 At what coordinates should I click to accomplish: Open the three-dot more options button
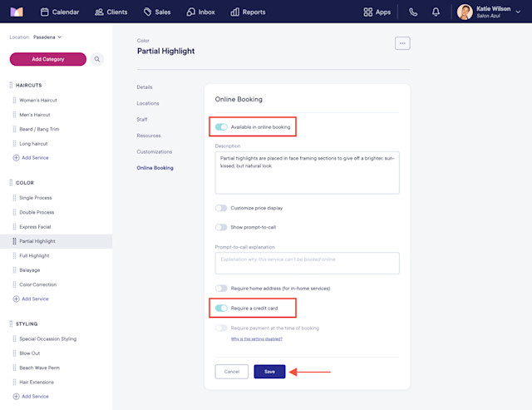(x=402, y=43)
